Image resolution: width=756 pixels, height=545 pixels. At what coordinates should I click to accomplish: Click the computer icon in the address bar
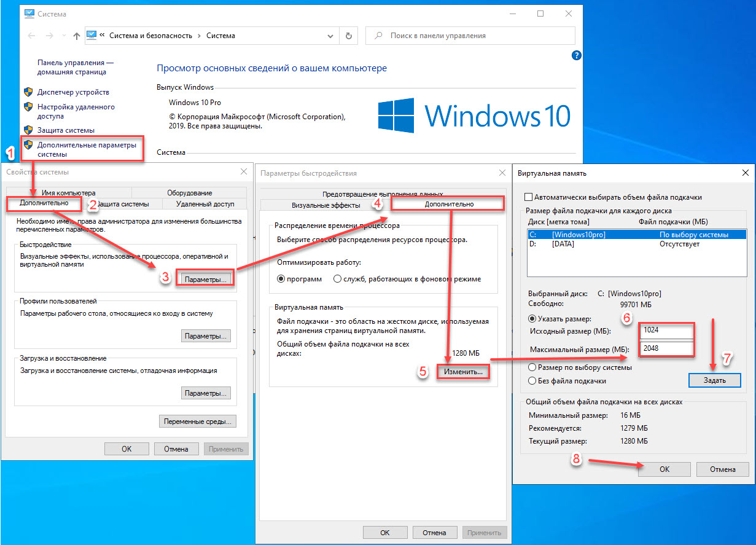[91, 36]
